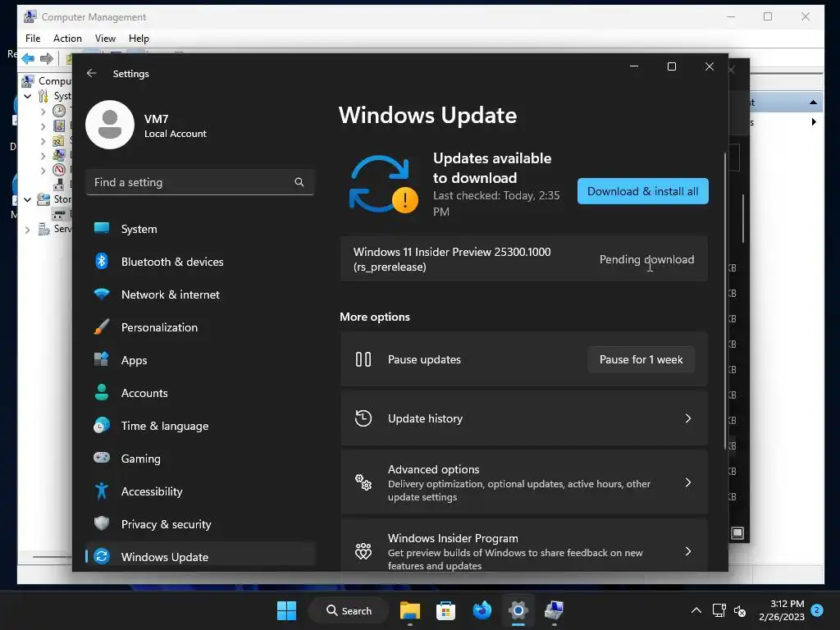Collapse Actions pane section arrow
Screen dimensions: 840x630
point(813,103)
